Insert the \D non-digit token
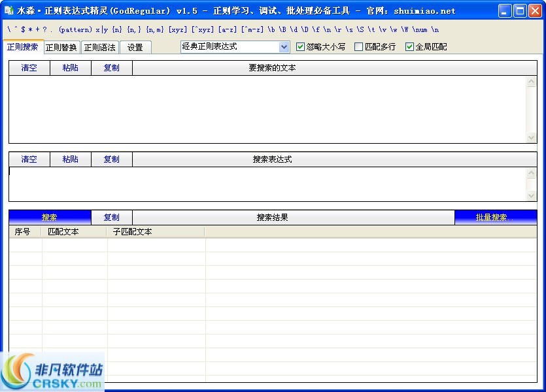The height and width of the screenshot is (392, 546). coord(305,29)
